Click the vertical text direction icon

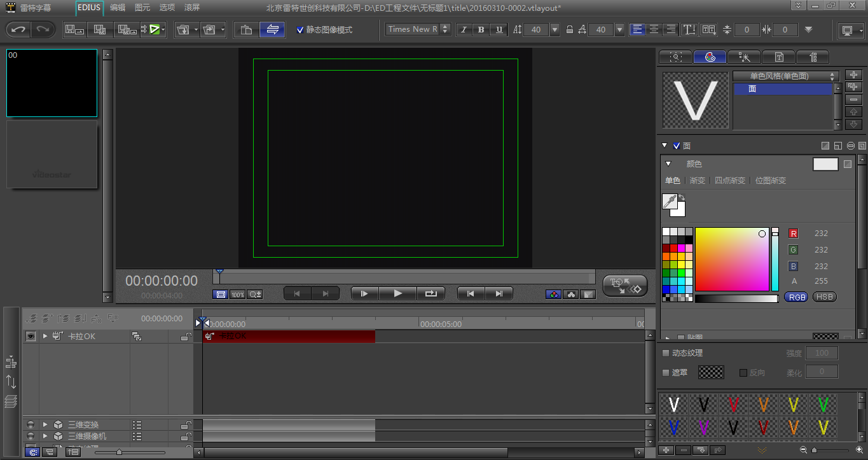click(x=689, y=29)
